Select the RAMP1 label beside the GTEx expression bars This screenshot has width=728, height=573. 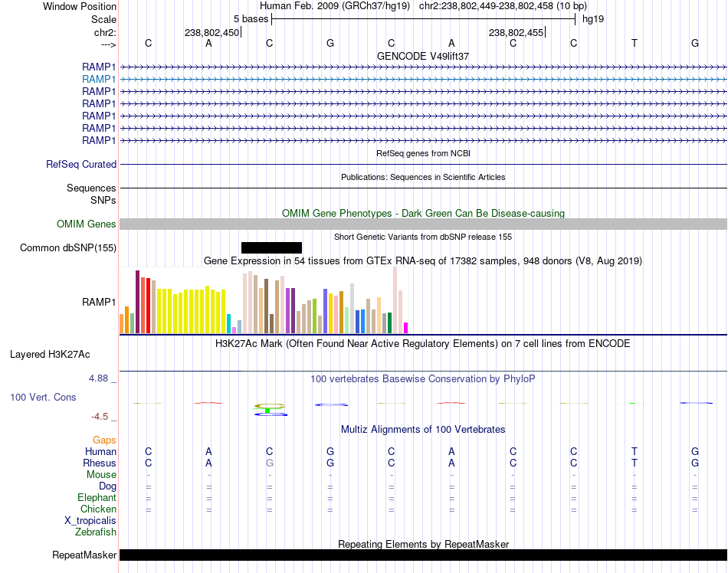point(99,302)
